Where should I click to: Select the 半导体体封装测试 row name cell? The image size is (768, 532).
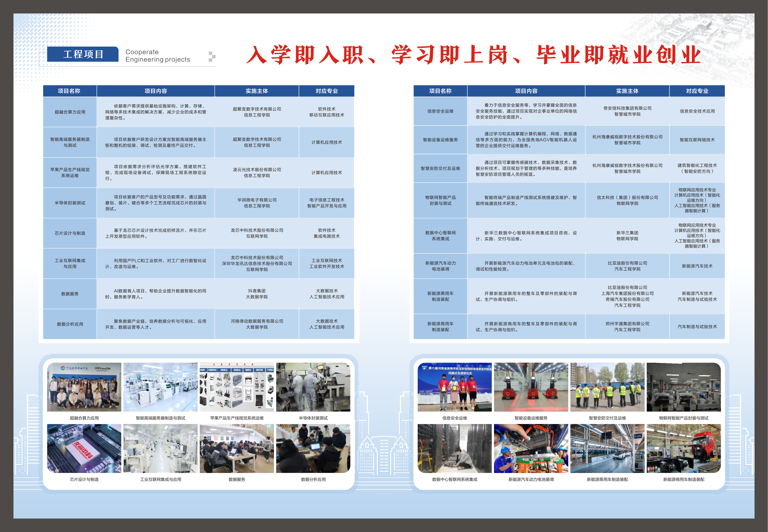(70, 203)
